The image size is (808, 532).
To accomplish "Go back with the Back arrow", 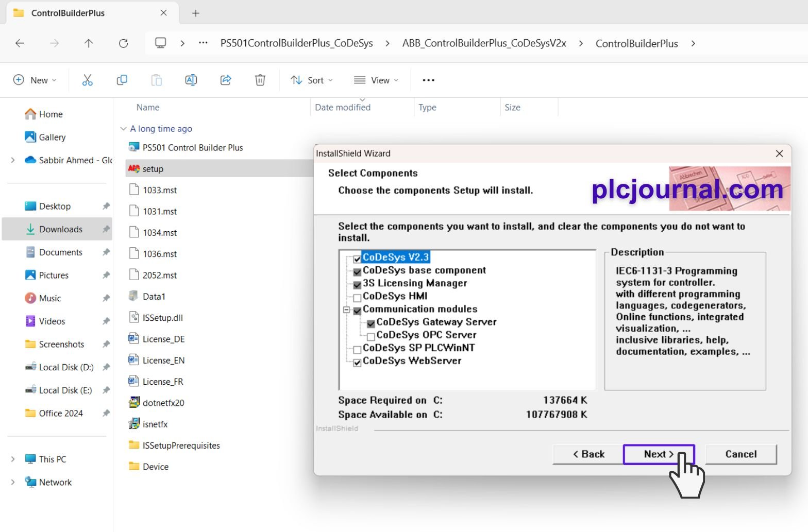I will [x=20, y=43].
